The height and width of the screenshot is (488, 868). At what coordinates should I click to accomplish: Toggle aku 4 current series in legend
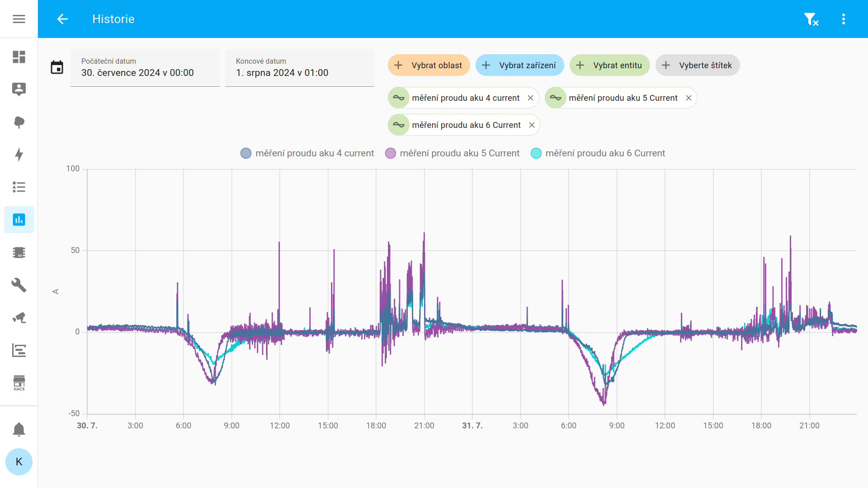pyautogui.click(x=307, y=153)
